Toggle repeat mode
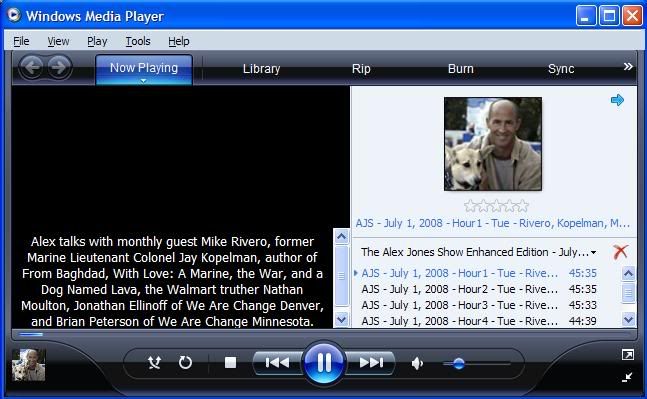647x399 pixels. pyautogui.click(x=185, y=363)
